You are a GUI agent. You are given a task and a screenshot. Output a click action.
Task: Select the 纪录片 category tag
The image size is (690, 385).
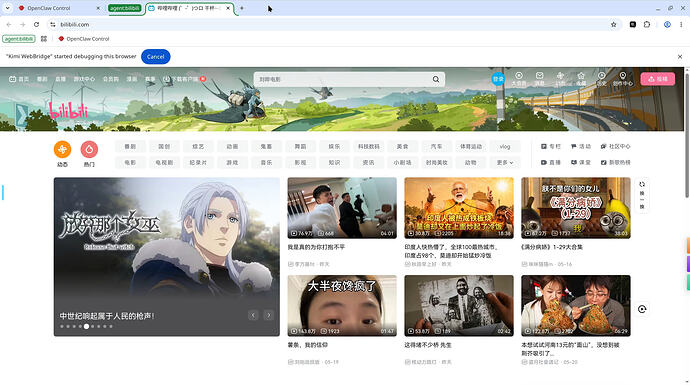click(x=198, y=162)
